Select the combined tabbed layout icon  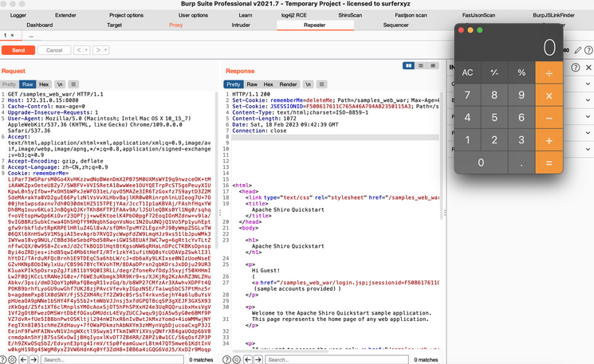pos(433,66)
